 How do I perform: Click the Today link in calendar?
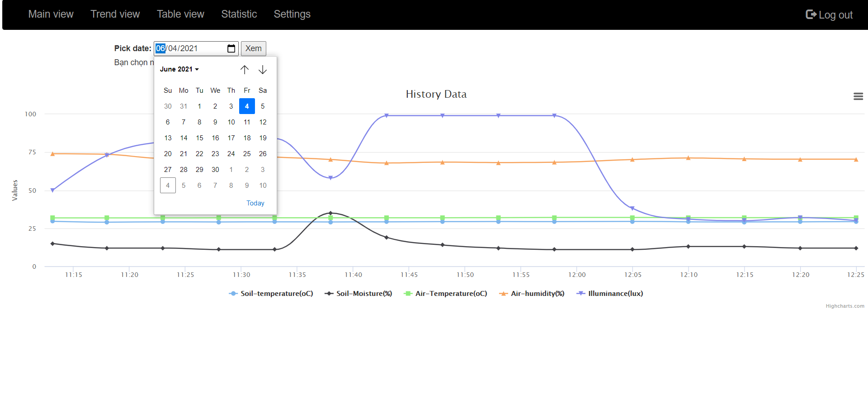[255, 203]
